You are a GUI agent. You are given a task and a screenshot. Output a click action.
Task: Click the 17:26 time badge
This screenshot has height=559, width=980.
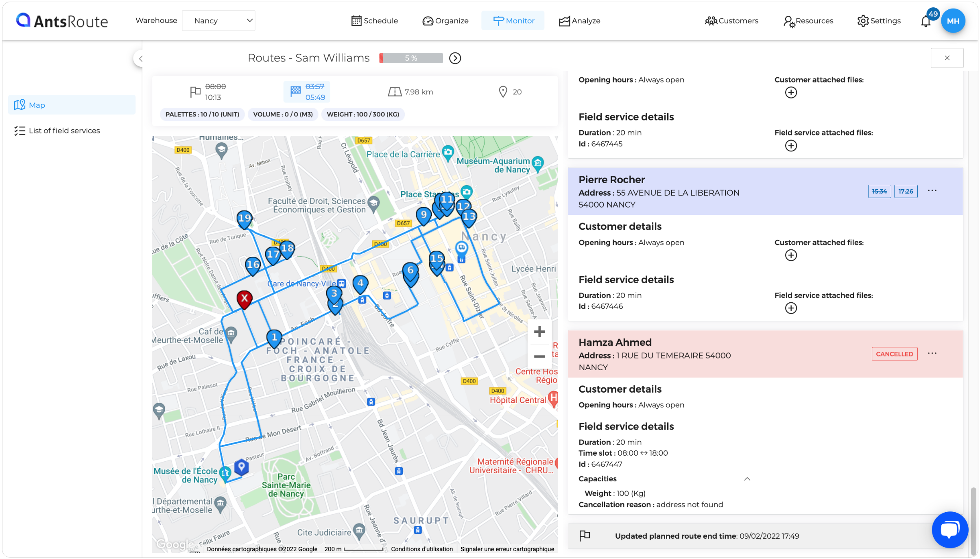point(906,191)
